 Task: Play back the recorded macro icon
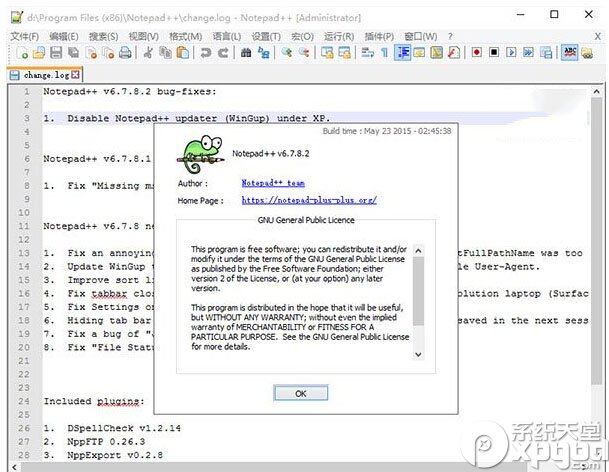click(511, 52)
